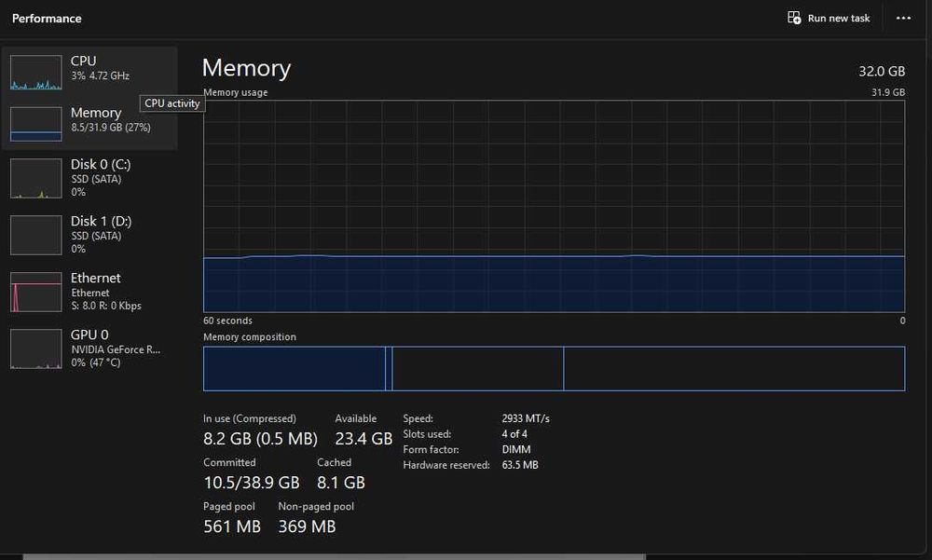Show GPU 0 performance details

tap(89, 349)
